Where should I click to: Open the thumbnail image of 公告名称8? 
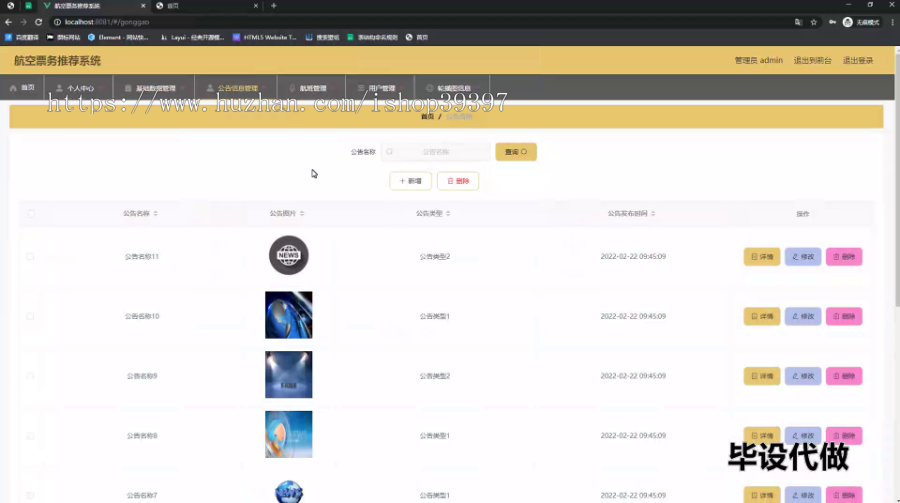[x=289, y=434]
